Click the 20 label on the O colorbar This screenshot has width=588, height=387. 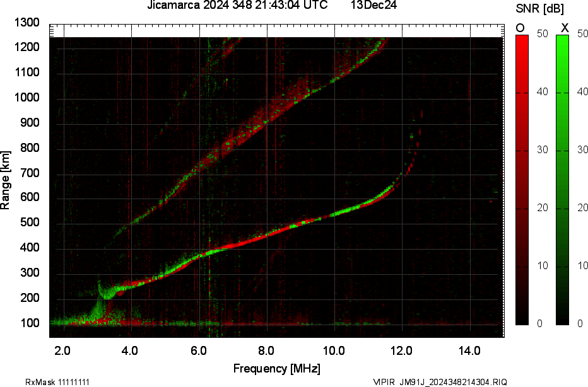coord(542,207)
